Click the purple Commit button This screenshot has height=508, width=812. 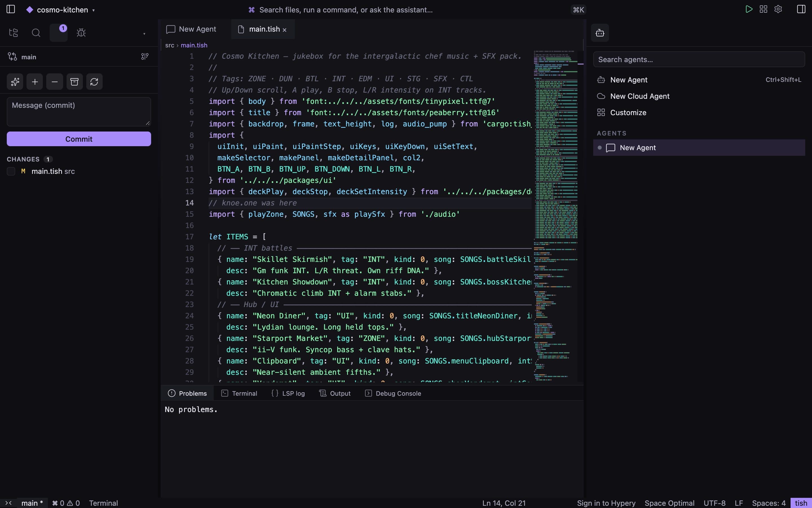(x=79, y=139)
